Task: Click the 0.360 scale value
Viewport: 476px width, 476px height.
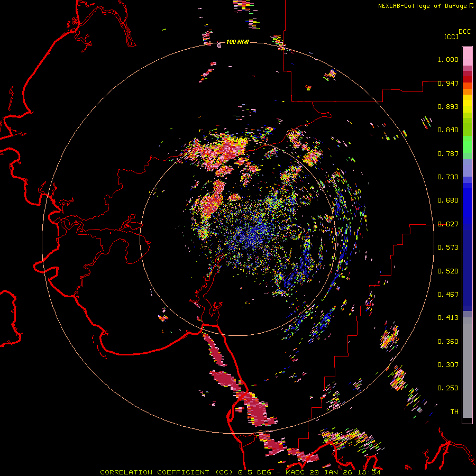Action: click(448, 342)
